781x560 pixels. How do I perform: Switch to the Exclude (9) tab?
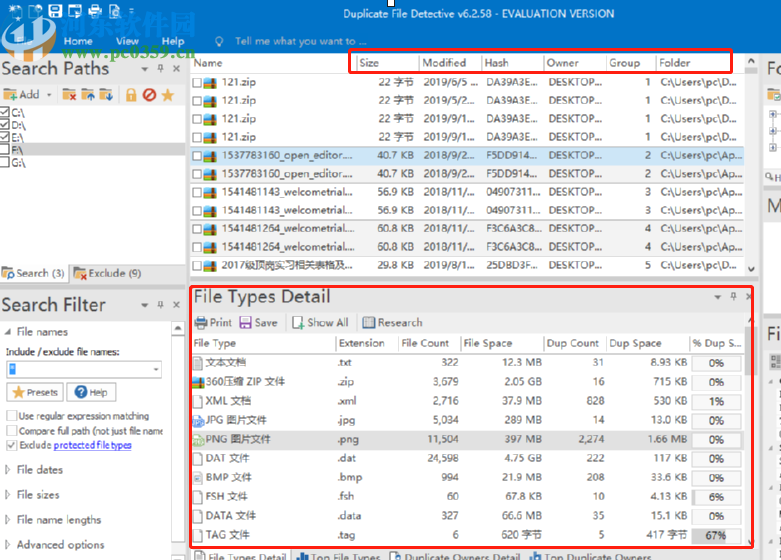point(108,273)
